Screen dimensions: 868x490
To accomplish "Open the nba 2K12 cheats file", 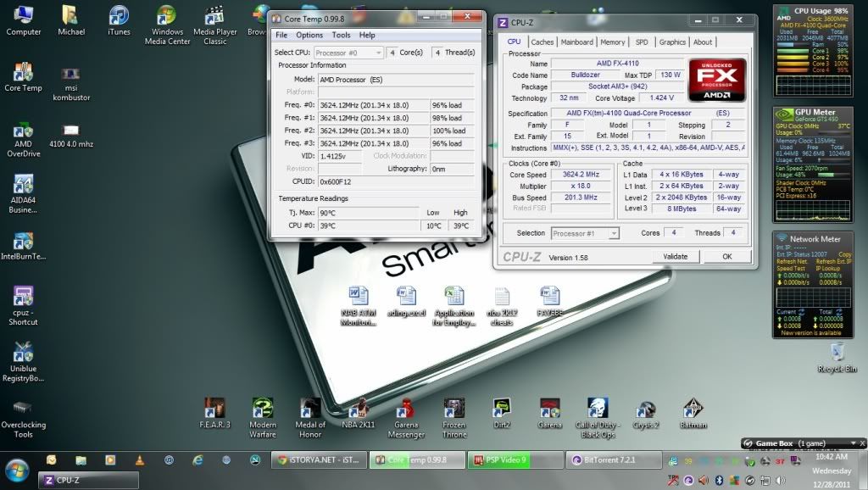I will click(502, 306).
